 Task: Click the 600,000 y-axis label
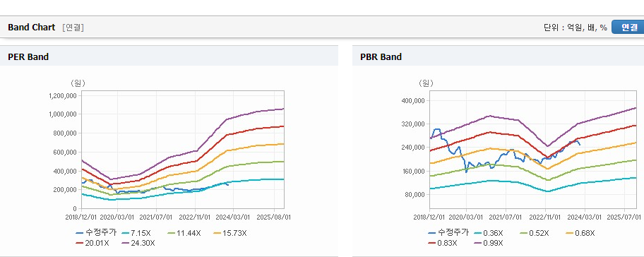[66, 152]
